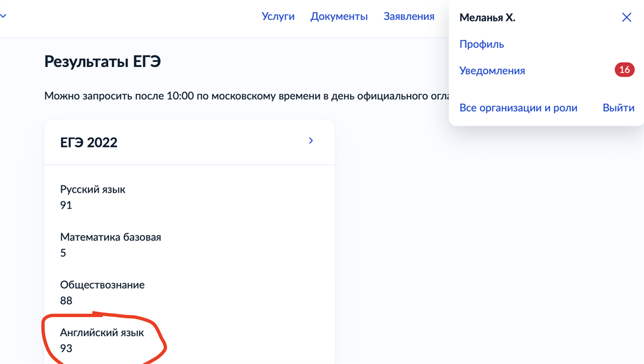Click Выйти to log out
Viewport: 644px width, 364px height.
pos(618,108)
